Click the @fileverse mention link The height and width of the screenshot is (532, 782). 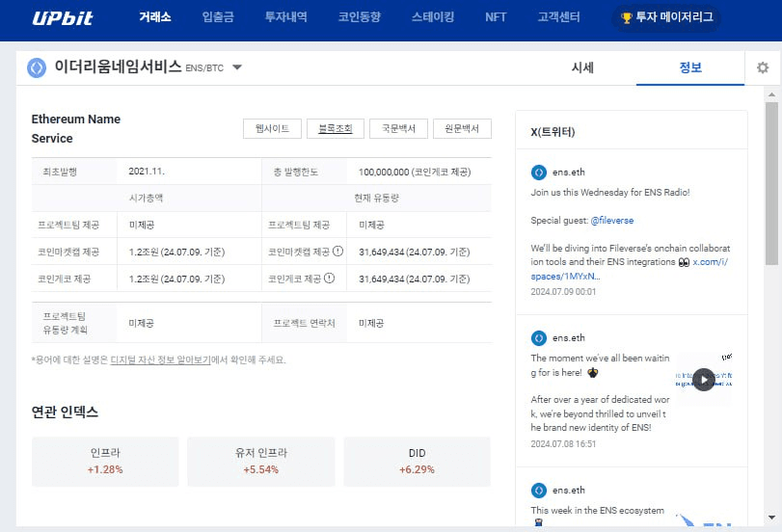(x=611, y=221)
